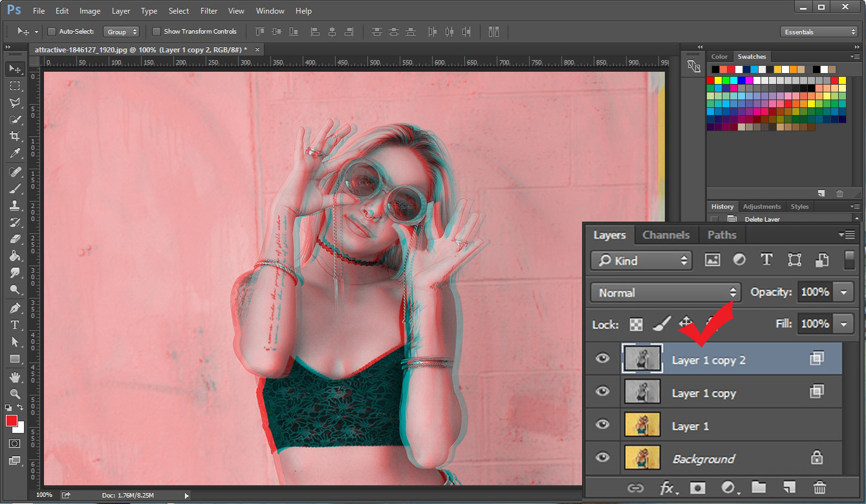Switch to the Channels tab
This screenshot has width=866, height=504.
point(666,235)
